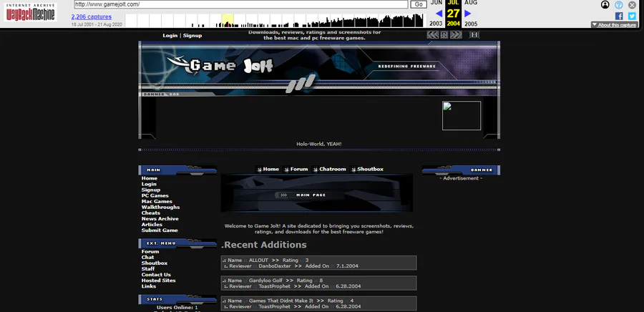Image resolution: width=644 pixels, height=312 pixels.
Task: Open Forum in the top navigation bar
Action: [x=299, y=169]
